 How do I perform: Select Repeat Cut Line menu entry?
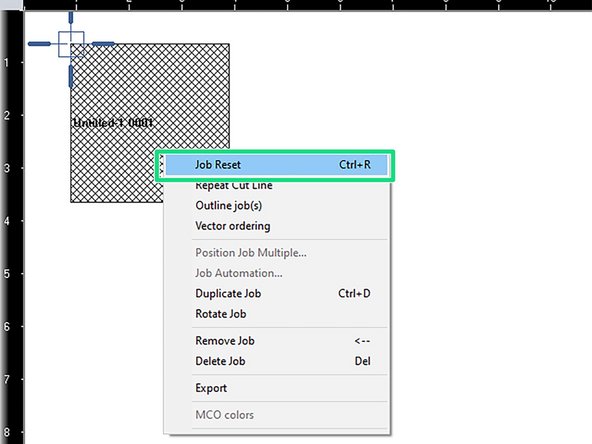[x=276, y=185]
